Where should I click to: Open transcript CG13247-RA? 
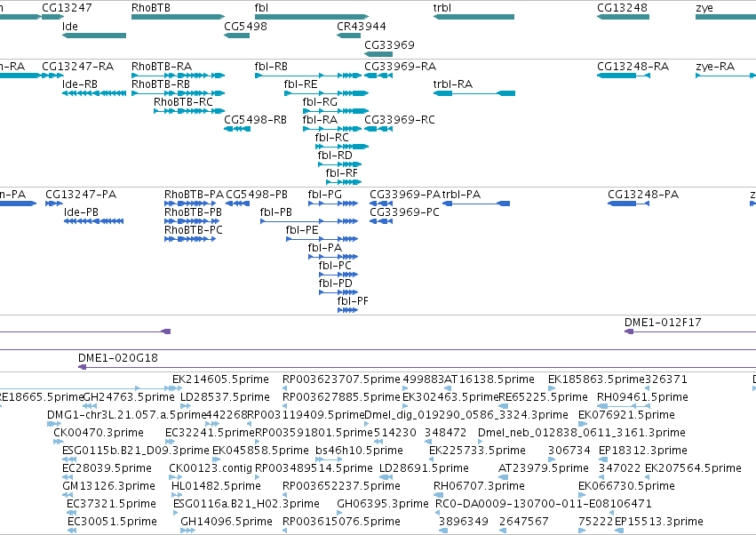pos(77,67)
